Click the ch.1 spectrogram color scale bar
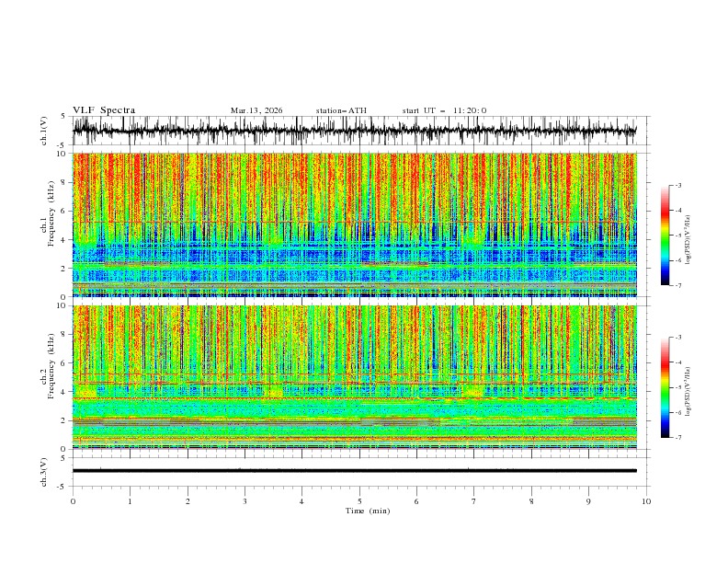This screenshot has height=563, width=728. coord(665,236)
